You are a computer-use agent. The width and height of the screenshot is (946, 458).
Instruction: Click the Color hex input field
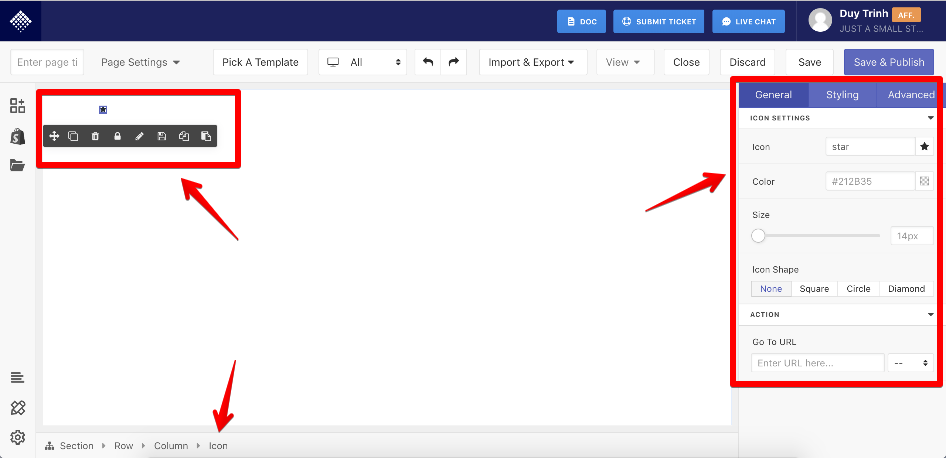pyautogui.click(x=870, y=181)
